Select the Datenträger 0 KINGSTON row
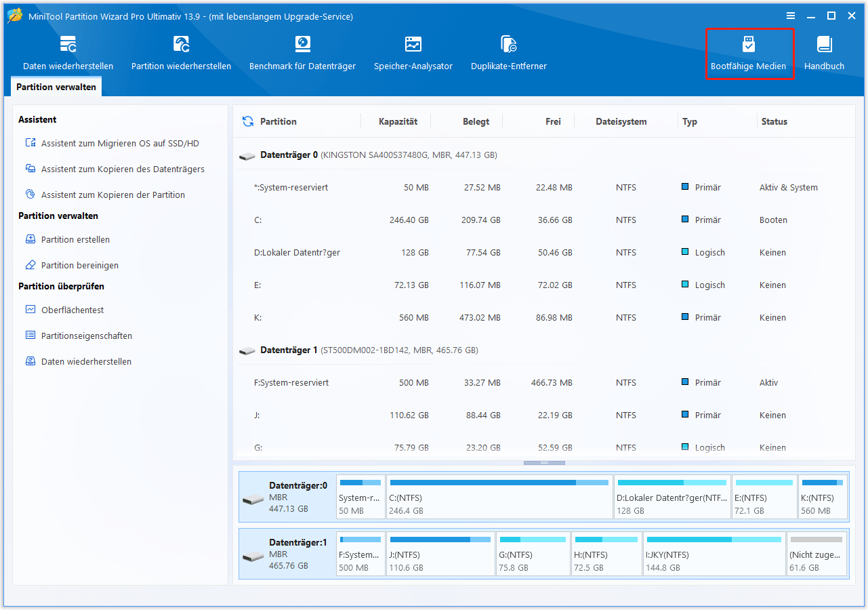This screenshot has width=868, height=610. coord(544,155)
